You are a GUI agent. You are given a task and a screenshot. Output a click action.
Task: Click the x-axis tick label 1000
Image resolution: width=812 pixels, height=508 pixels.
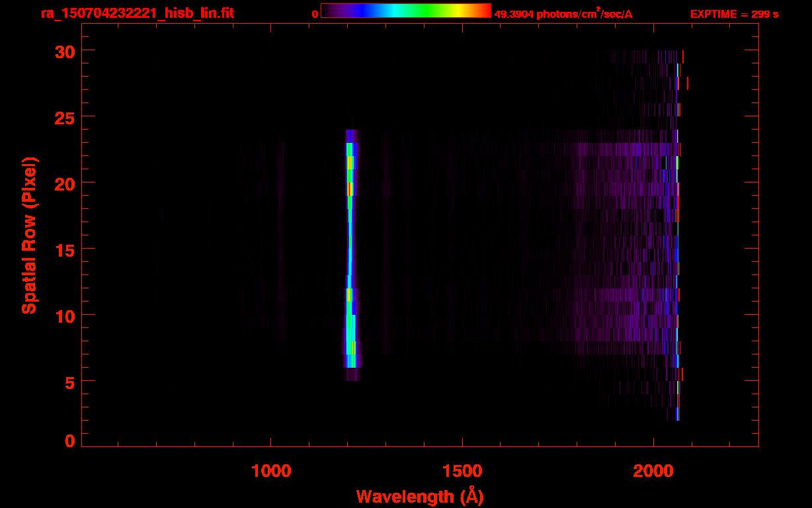pyautogui.click(x=271, y=471)
